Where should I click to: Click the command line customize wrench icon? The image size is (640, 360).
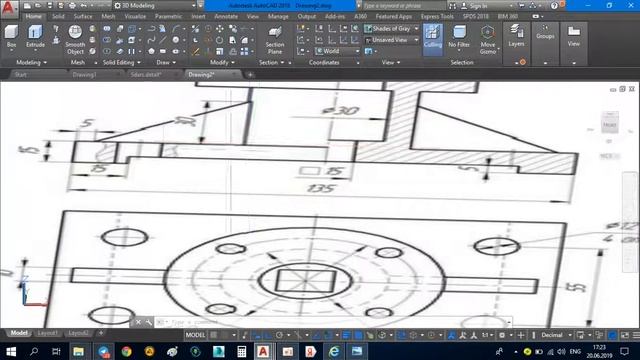coord(149,322)
